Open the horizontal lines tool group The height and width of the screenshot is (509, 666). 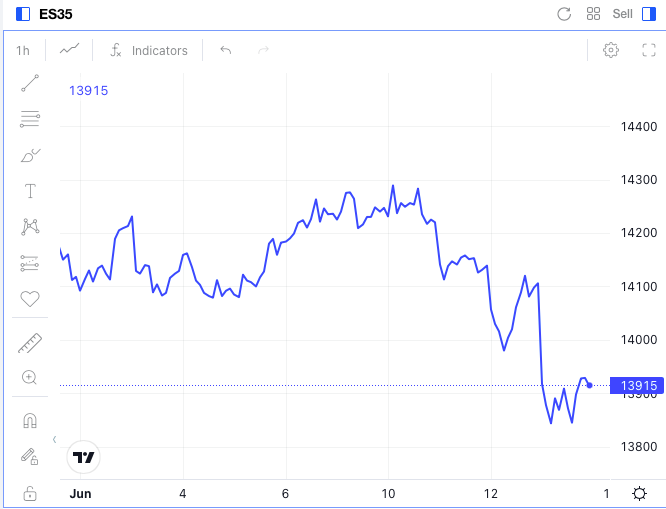(x=30, y=119)
